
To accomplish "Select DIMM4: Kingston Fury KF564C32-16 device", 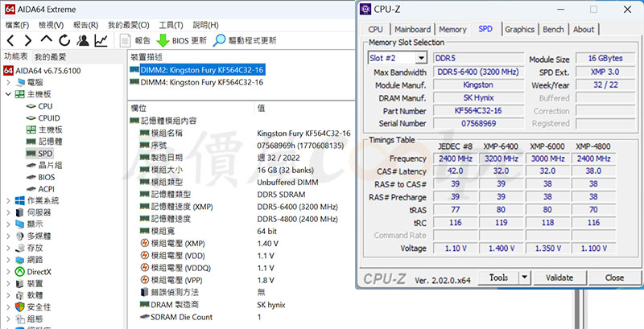I will pos(202,82).
